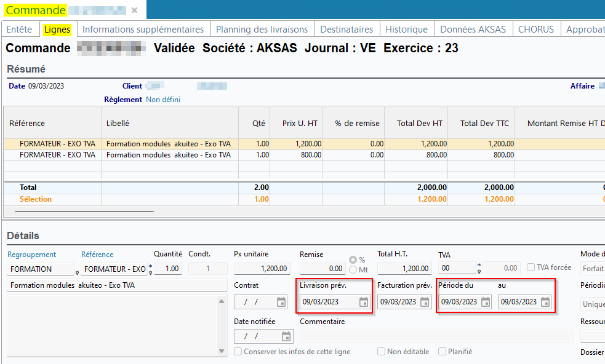Click the Regroupement link label
This screenshot has width=605, height=364.
pos(31,255)
